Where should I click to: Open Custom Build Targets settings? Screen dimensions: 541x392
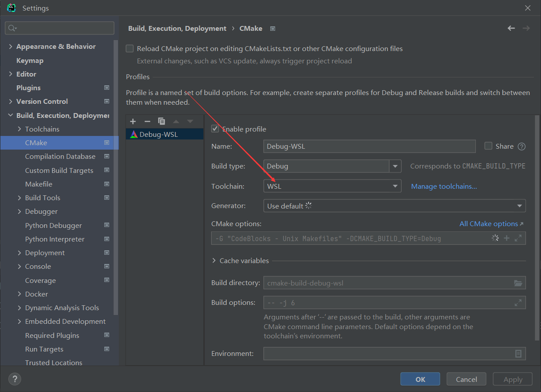pos(59,170)
